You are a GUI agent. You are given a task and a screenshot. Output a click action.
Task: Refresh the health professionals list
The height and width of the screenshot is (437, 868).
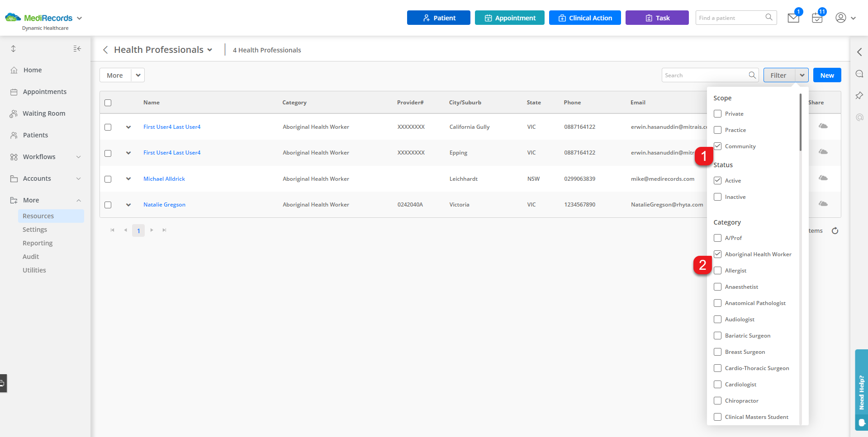[835, 230]
